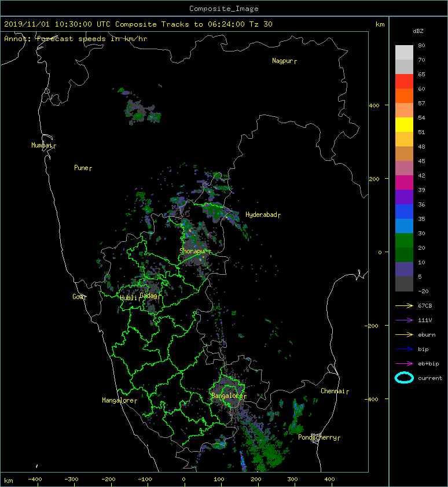Click the 67CB legend label
Screen dimensions: 448x487
[x=425, y=306]
